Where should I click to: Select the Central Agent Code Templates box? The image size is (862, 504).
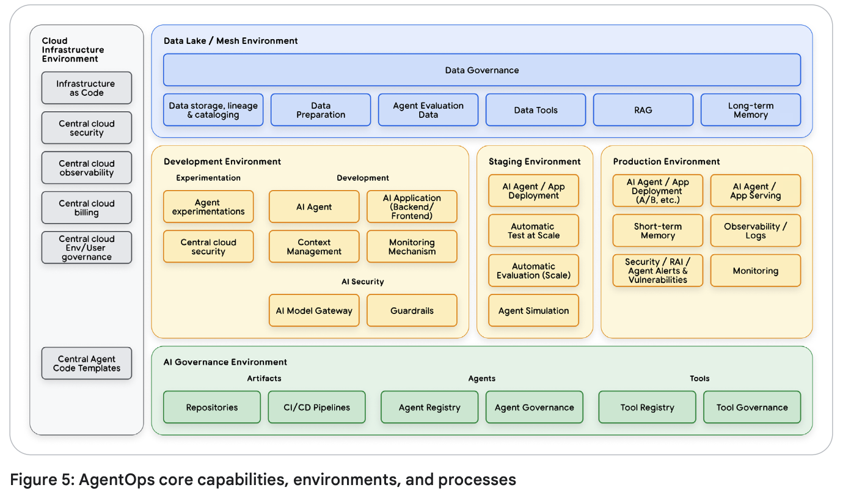86,363
